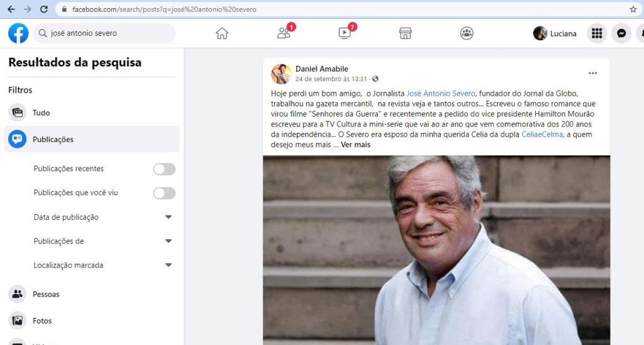
Task: Open the Messenger icon
Action: (x=621, y=33)
